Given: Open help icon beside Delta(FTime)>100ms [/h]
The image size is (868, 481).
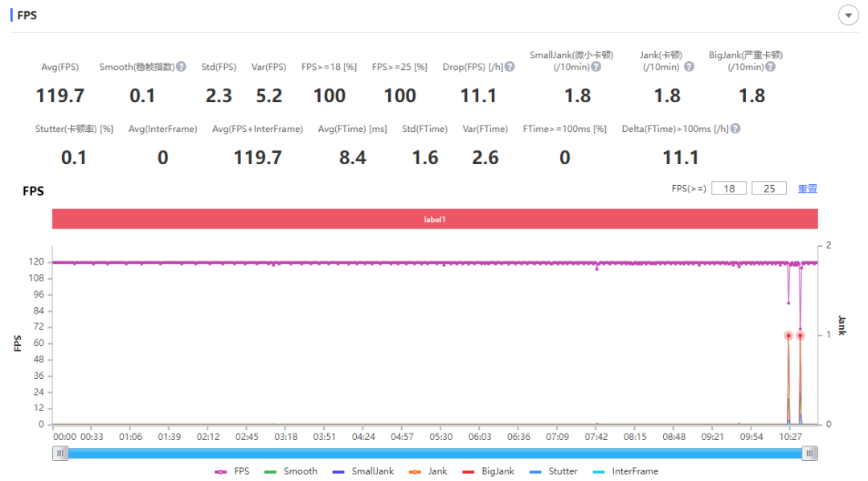Looking at the screenshot, I should [x=735, y=129].
